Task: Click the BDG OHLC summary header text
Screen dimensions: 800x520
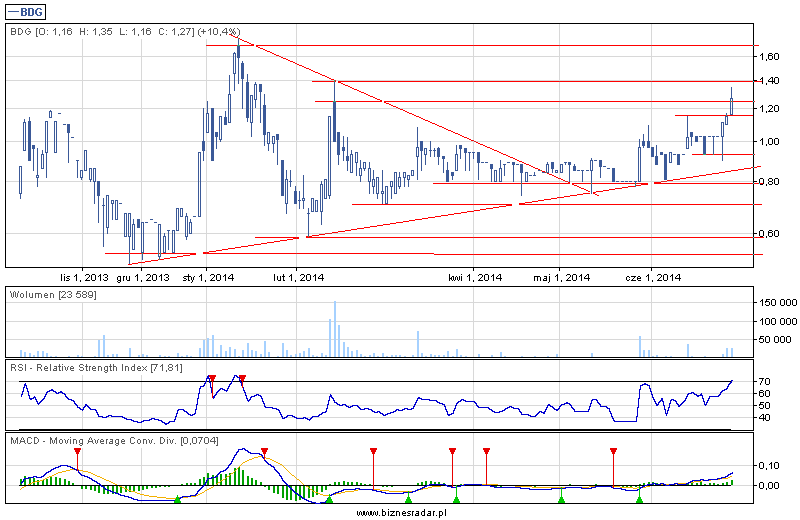Action: pos(125,32)
